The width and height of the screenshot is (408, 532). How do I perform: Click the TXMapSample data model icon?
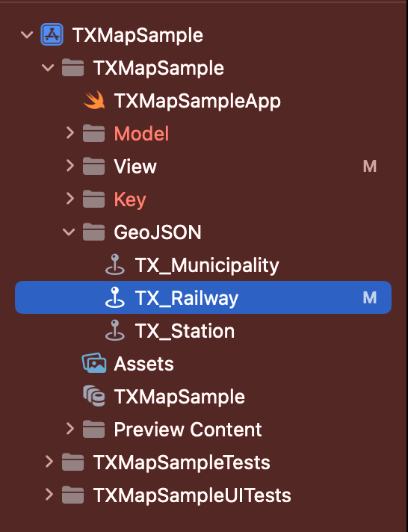94,396
